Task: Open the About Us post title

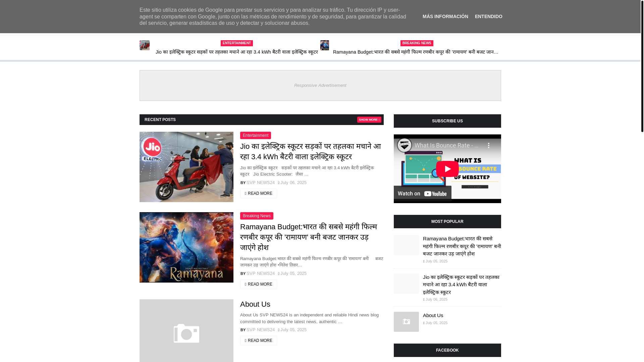Action: (255, 304)
